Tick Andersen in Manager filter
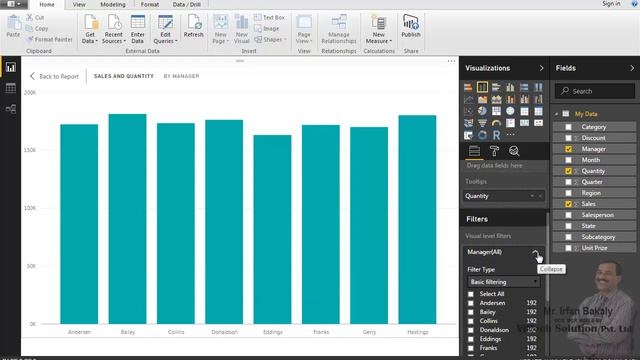The image size is (640, 360). (471, 303)
